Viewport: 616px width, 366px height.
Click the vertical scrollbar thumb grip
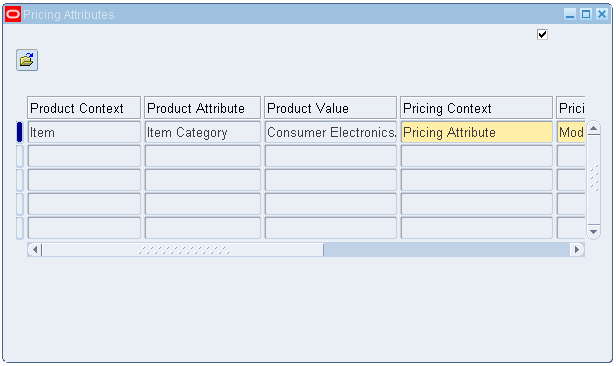594,178
